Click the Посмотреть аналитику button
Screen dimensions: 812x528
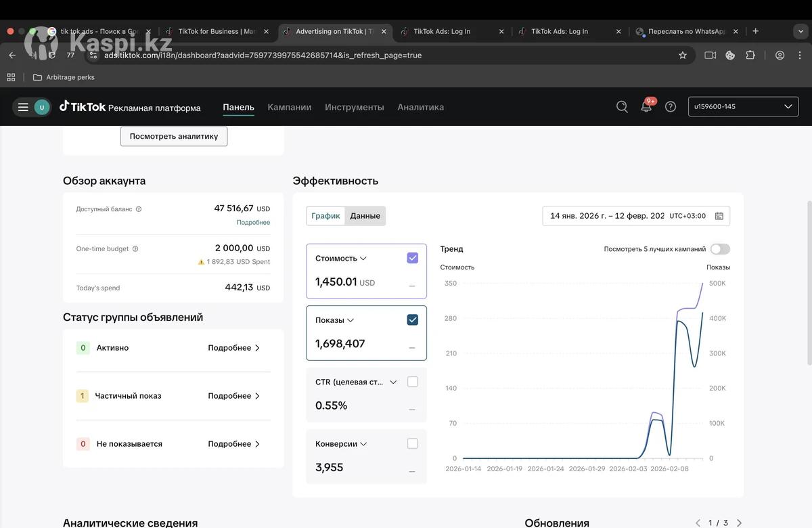pyautogui.click(x=174, y=136)
